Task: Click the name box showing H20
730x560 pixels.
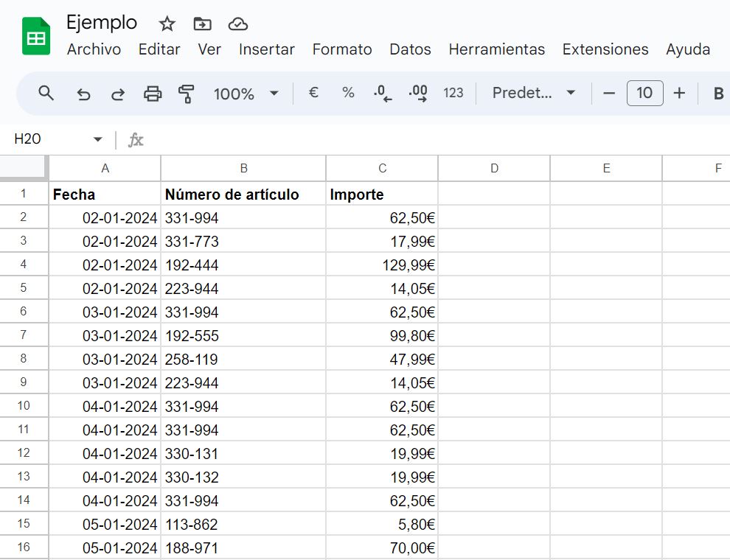Action: (x=27, y=139)
